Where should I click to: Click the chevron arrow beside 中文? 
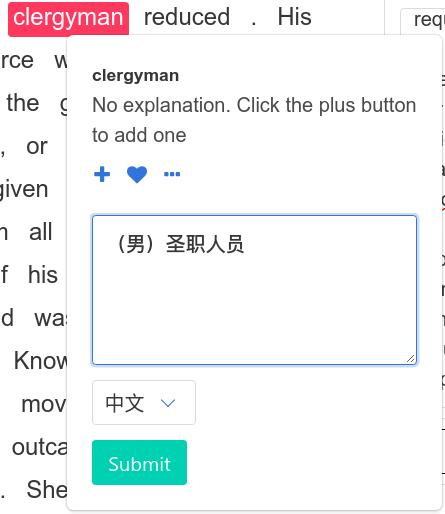pos(168,403)
